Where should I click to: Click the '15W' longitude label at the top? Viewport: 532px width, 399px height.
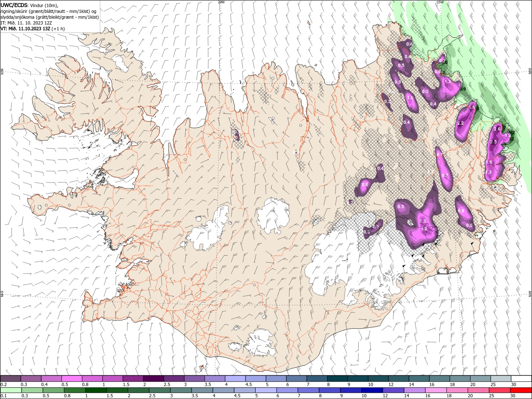[x=440, y=2]
